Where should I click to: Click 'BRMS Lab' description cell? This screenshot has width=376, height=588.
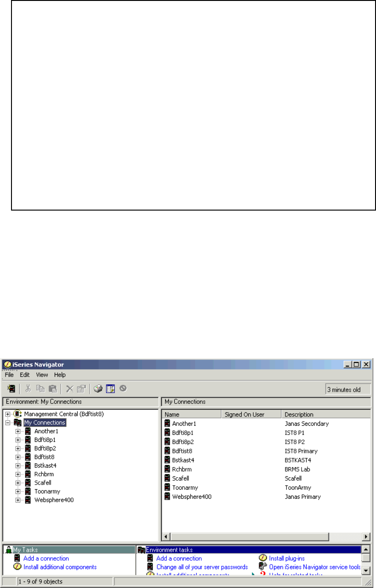click(298, 469)
